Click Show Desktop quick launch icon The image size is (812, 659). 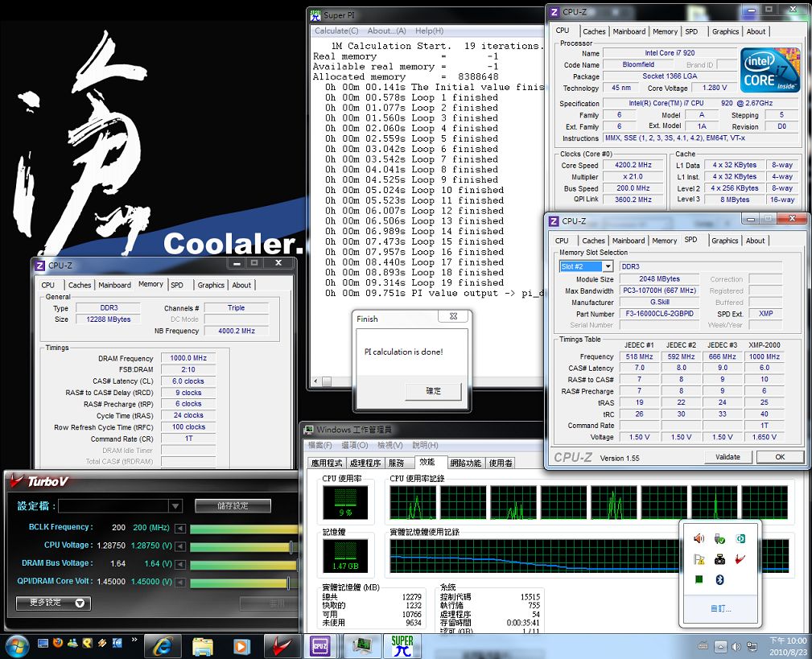click(43, 642)
